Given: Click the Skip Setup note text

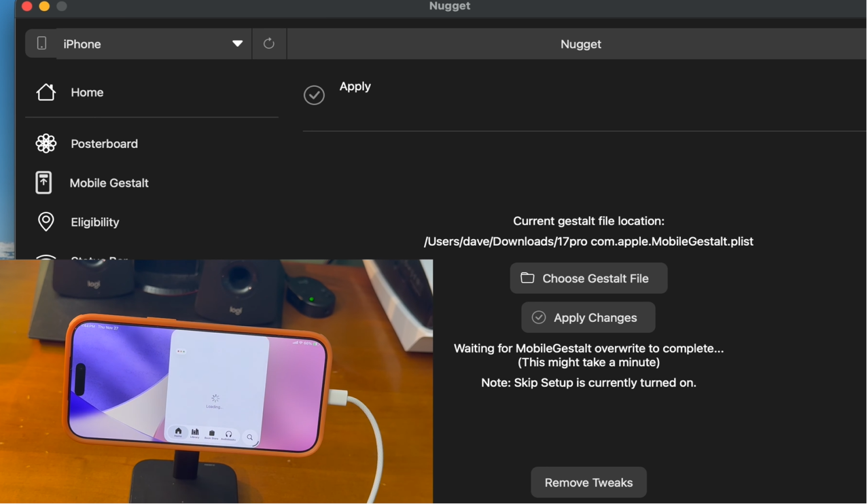Looking at the screenshot, I should click(x=588, y=383).
